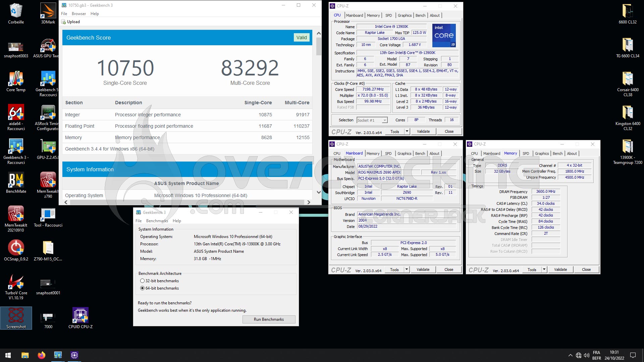Image resolution: width=644 pixels, height=362 pixels.
Task: Launch the TurboV Core V1.10.19 shortcut
Action: click(x=16, y=287)
